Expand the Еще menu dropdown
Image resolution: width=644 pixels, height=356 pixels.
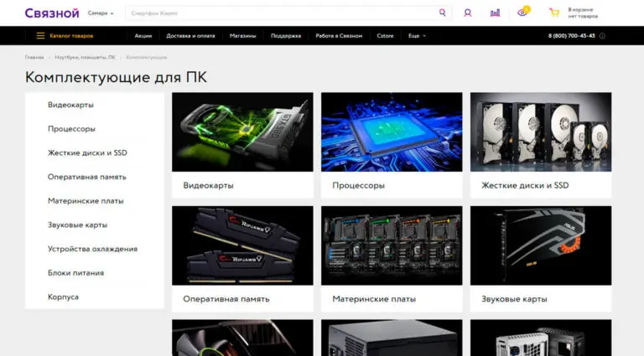click(417, 36)
